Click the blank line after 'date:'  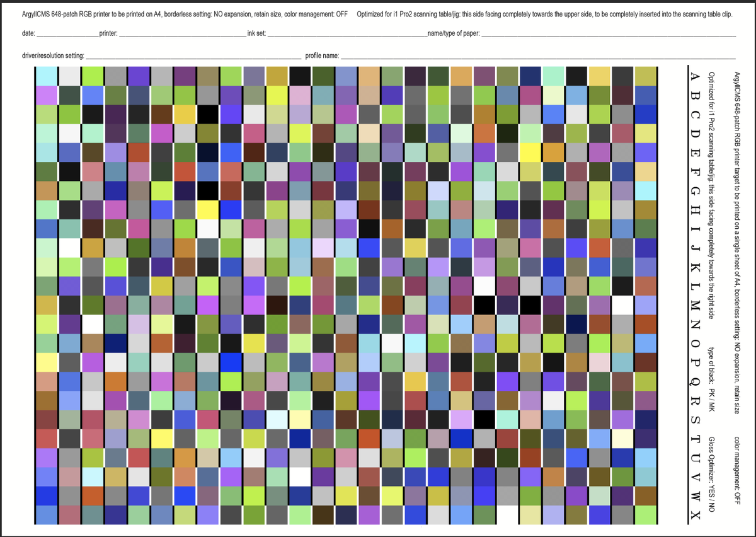point(67,33)
